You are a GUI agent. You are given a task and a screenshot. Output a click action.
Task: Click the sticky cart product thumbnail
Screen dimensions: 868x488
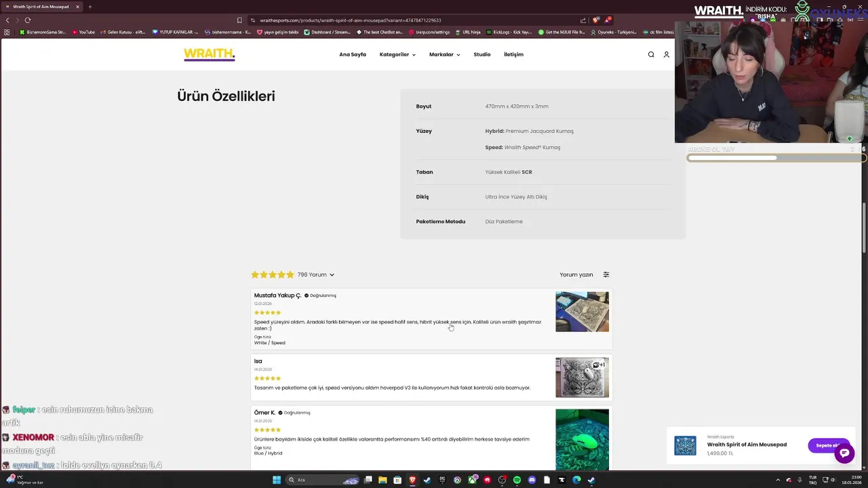[x=685, y=445]
